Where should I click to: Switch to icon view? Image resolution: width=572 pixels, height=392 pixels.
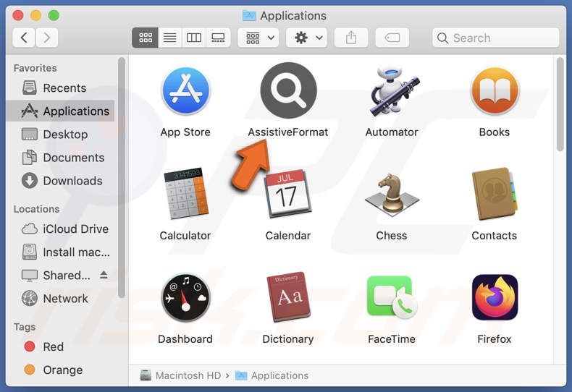click(146, 38)
